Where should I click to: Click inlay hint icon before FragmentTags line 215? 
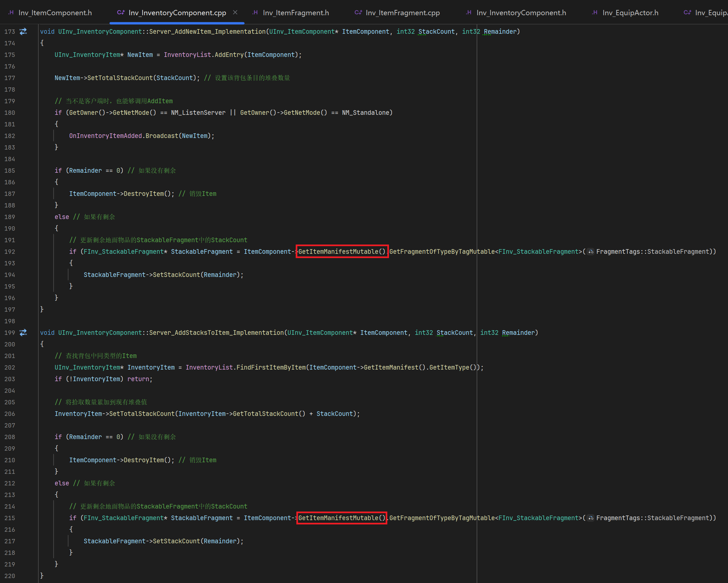tap(591, 518)
